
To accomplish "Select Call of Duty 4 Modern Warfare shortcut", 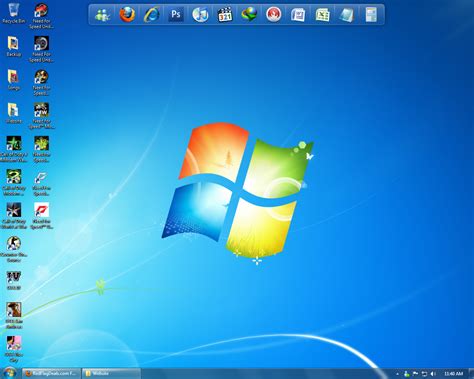I will [14, 149].
